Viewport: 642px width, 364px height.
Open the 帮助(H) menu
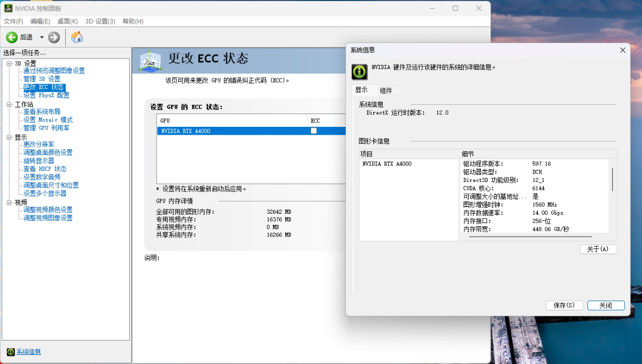point(133,21)
